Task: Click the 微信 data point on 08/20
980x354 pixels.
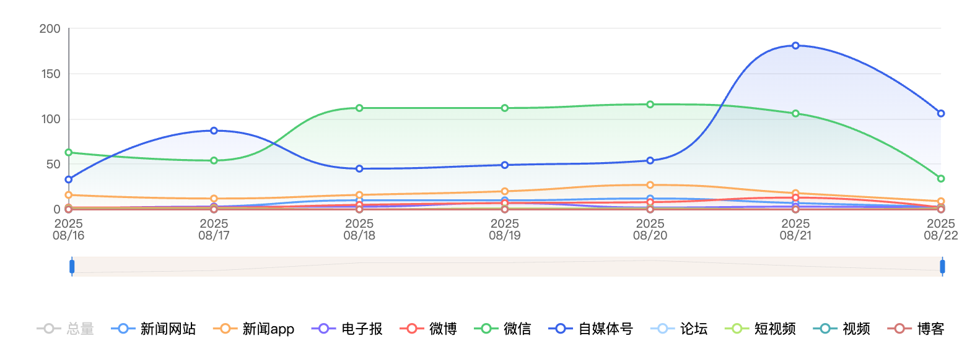Action: click(x=650, y=105)
